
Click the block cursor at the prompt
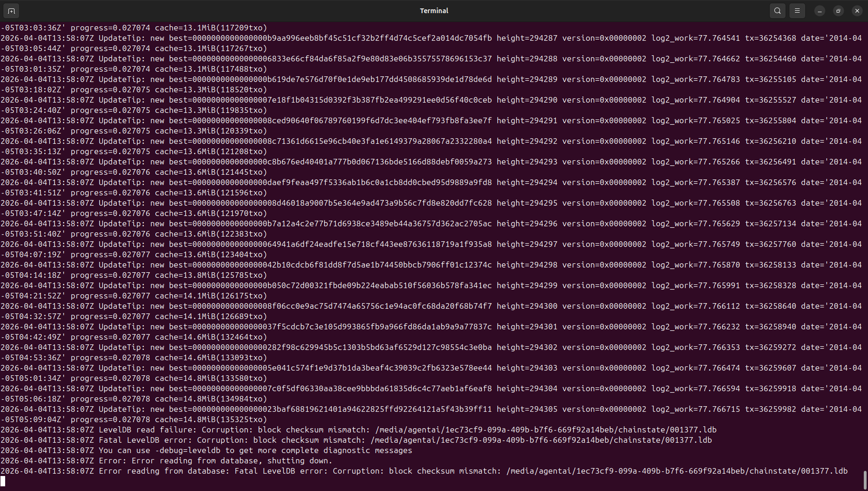point(3,481)
